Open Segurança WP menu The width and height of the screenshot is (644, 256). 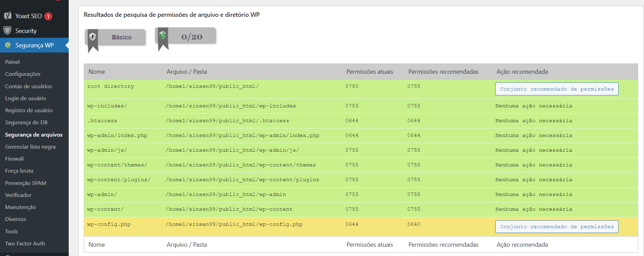34,45
